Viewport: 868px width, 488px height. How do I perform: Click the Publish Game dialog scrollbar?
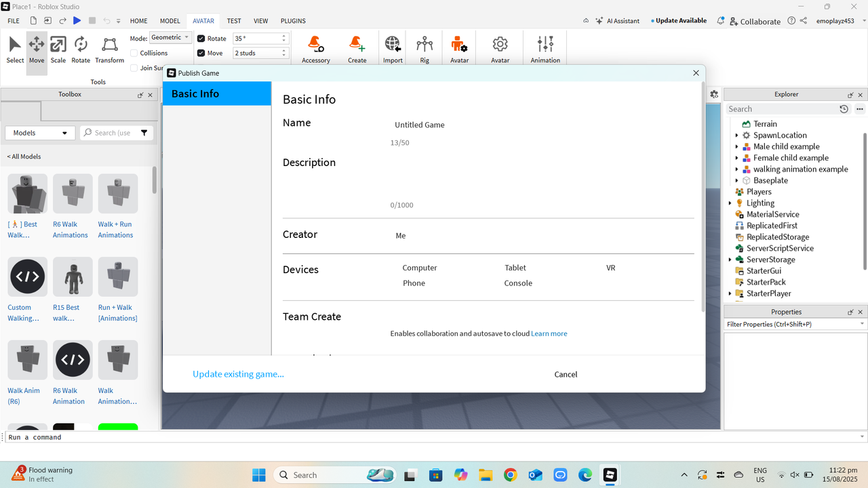(703, 198)
